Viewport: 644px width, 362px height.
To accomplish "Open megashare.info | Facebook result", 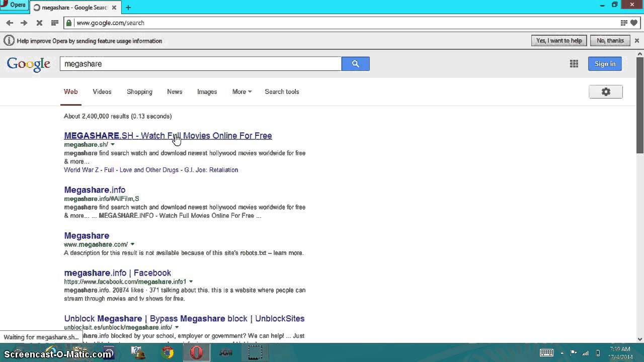I will [118, 273].
